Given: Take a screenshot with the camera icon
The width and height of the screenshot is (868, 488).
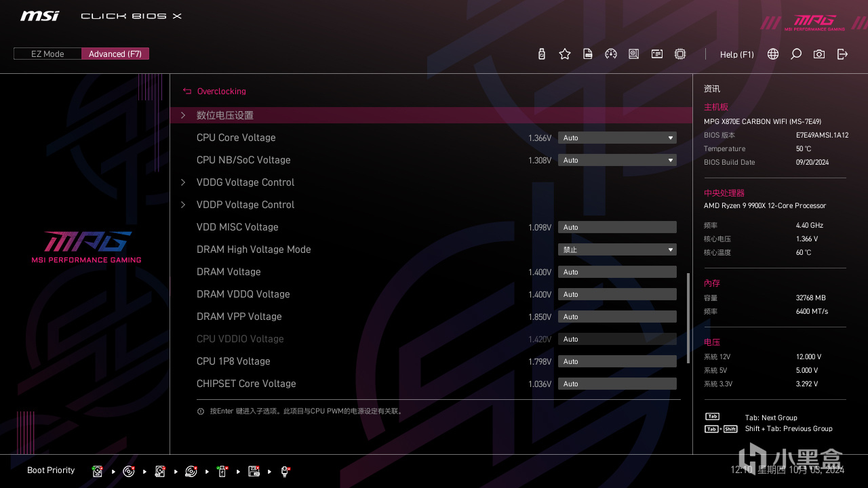Looking at the screenshot, I should pyautogui.click(x=819, y=54).
